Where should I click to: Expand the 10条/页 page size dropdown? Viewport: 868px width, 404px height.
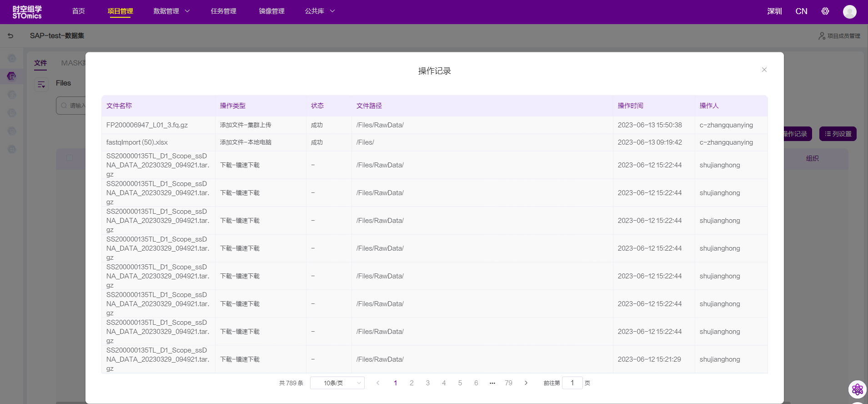337,383
